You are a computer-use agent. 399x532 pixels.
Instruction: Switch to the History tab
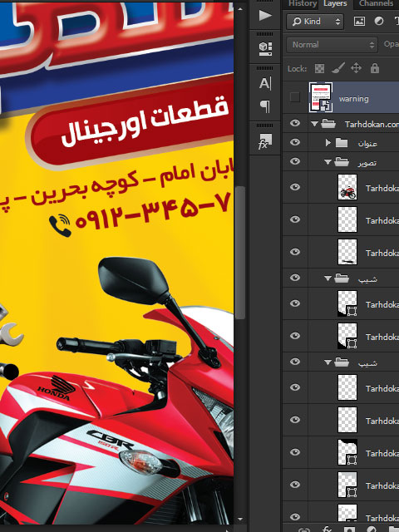pyautogui.click(x=303, y=3)
